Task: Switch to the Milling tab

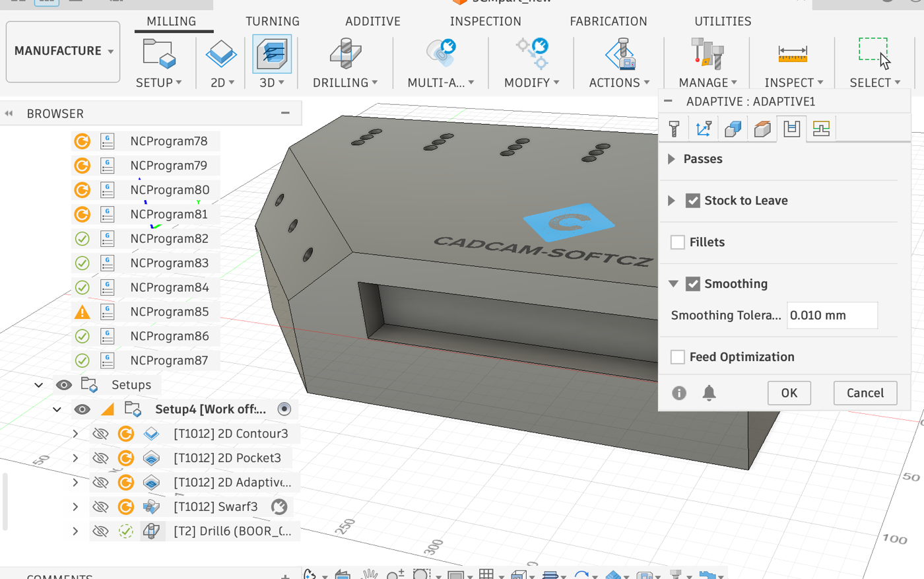Action: pyautogui.click(x=172, y=21)
